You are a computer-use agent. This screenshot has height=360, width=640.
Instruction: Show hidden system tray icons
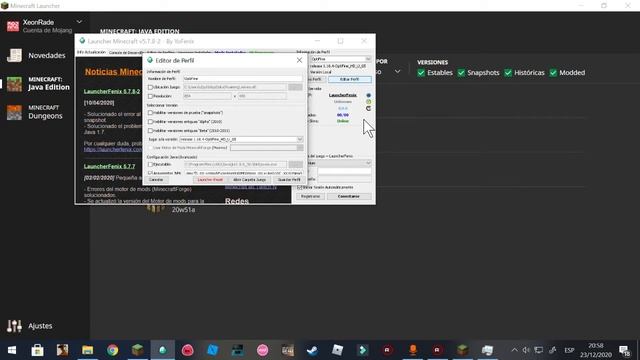514,350
